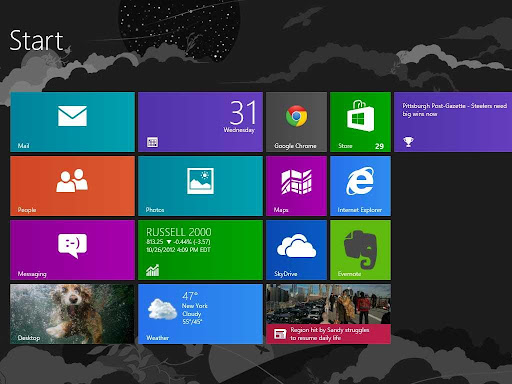Image resolution: width=512 pixels, height=384 pixels.
Task: Launch Google Chrome tile
Action: [x=296, y=122]
